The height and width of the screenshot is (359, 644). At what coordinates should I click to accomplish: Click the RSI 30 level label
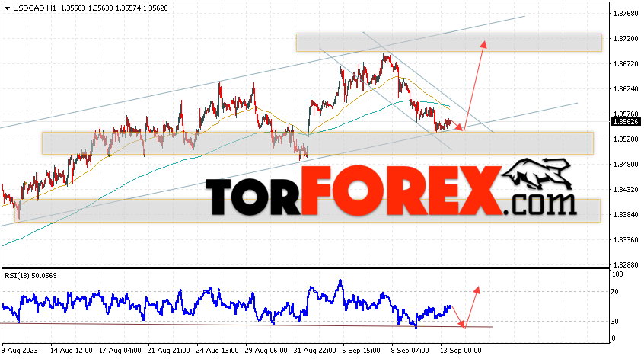pos(615,322)
